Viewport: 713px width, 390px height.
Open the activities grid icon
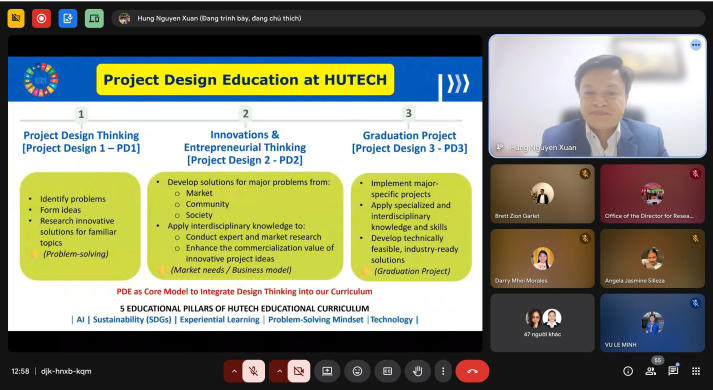pyautogui.click(x=696, y=371)
